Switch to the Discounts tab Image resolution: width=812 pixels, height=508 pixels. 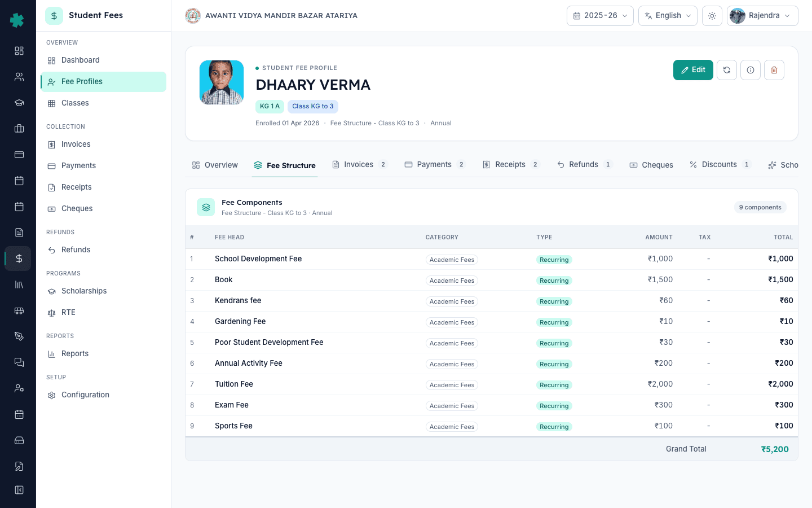pyautogui.click(x=720, y=165)
